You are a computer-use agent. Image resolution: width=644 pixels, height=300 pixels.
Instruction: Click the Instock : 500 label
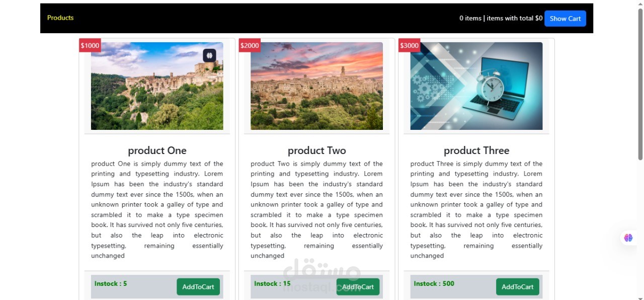point(434,283)
